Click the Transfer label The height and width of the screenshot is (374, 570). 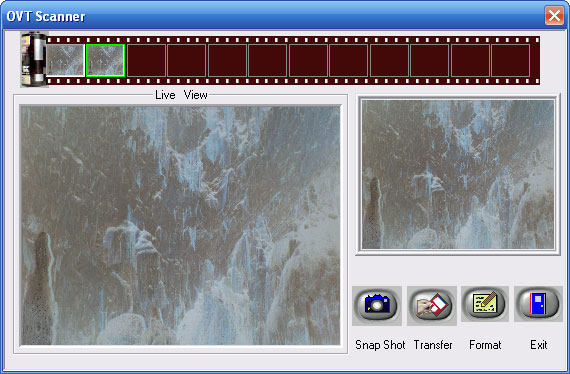click(433, 345)
